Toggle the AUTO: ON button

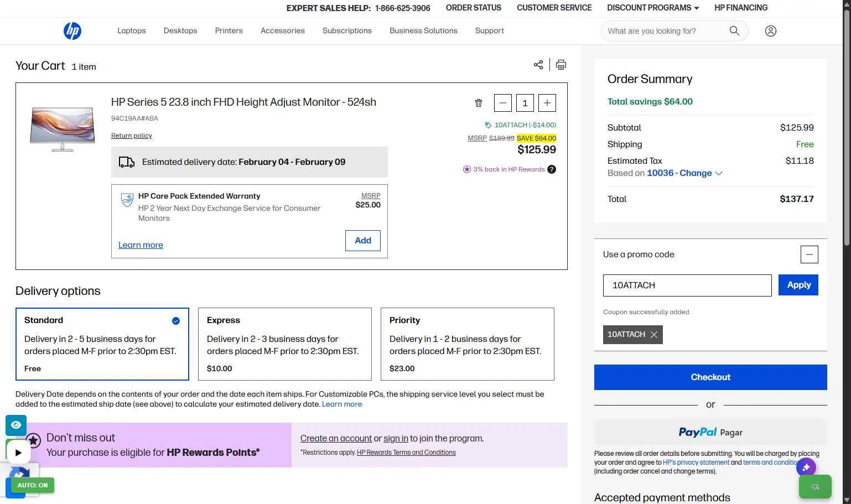33,485
